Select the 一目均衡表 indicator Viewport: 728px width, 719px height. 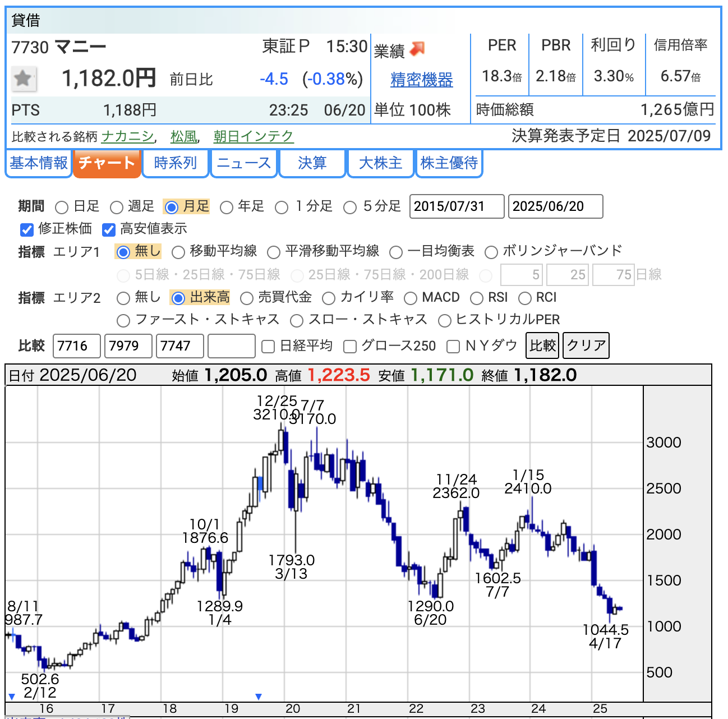[x=395, y=252]
